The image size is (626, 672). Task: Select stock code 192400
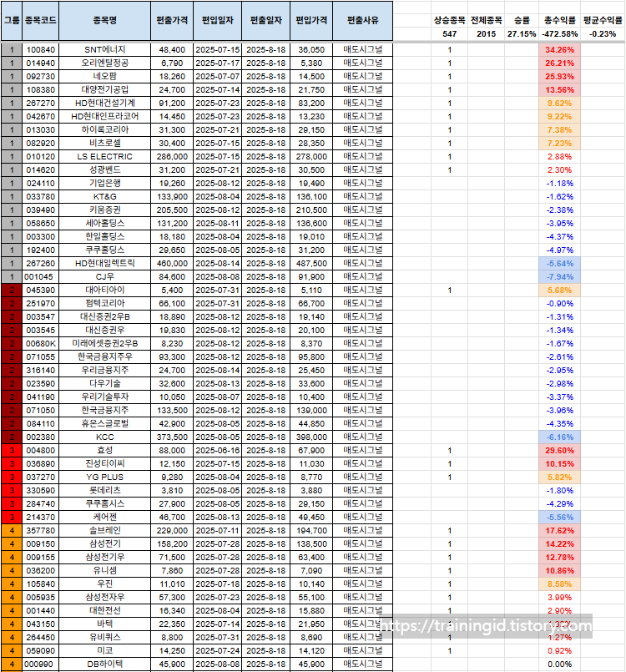(x=40, y=250)
